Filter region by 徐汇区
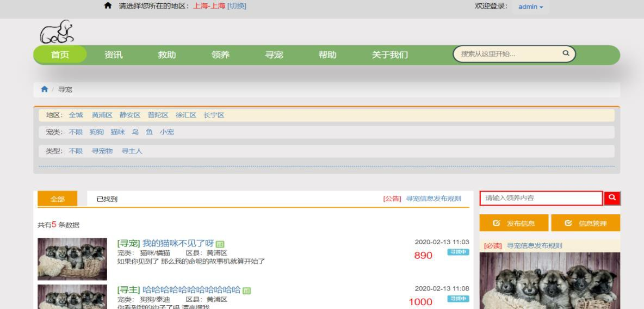This screenshot has width=644, height=309. click(186, 115)
